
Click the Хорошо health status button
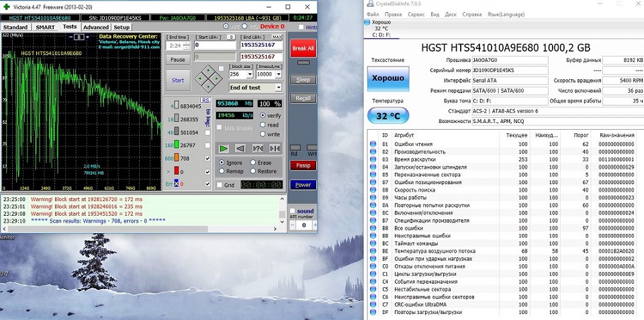click(x=388, y=78)
